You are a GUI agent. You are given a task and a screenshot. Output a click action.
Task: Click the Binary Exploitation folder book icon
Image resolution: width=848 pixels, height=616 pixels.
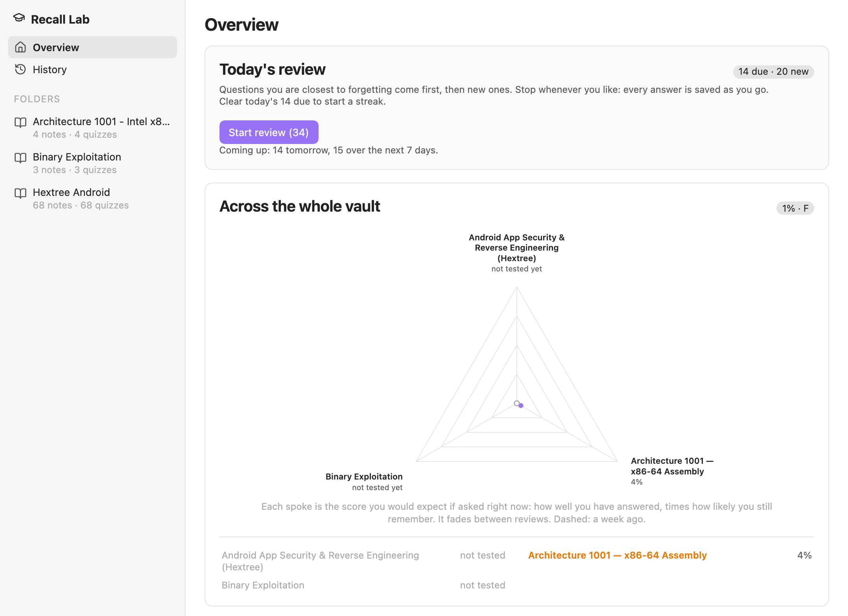click(20, 158)
